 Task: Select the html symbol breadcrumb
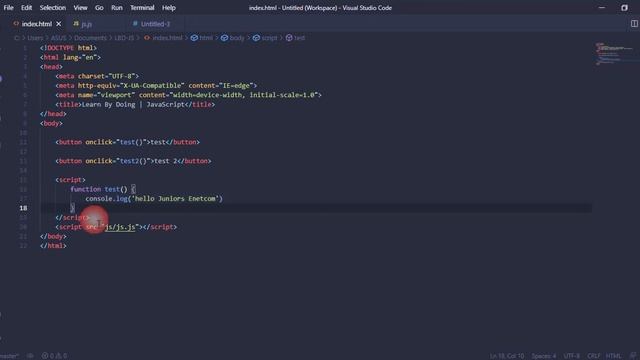[206, 38]
